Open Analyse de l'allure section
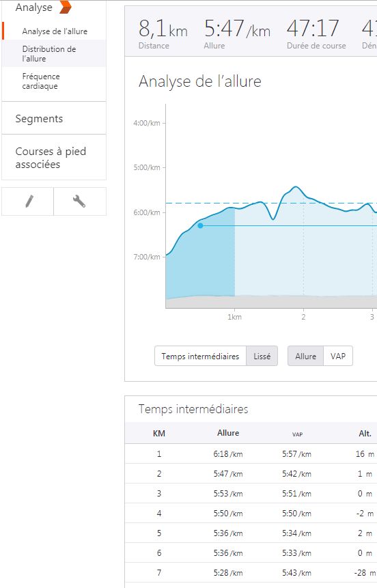Image resolution: width=377 pixels, height=588 pixels. click(55, 31)
